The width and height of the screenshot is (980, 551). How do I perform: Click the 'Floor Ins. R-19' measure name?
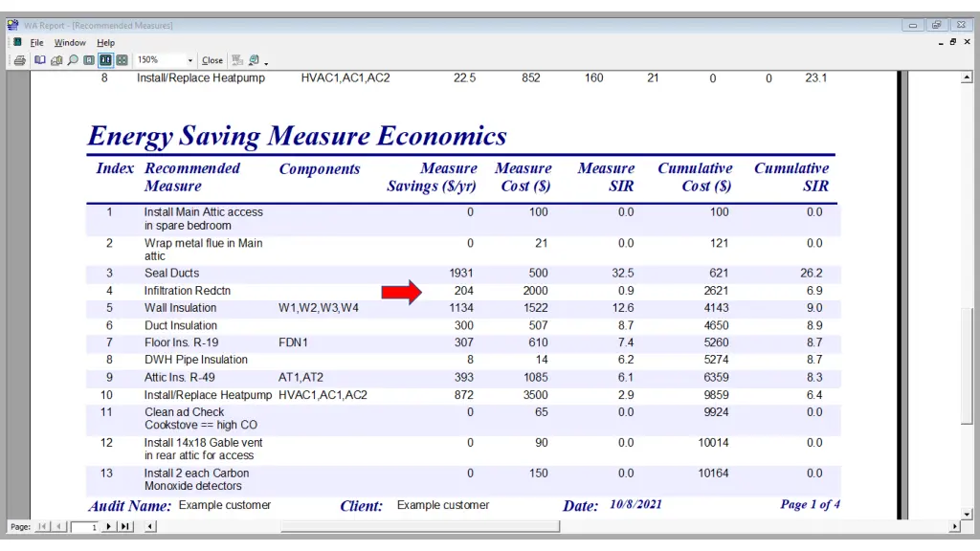182,342
